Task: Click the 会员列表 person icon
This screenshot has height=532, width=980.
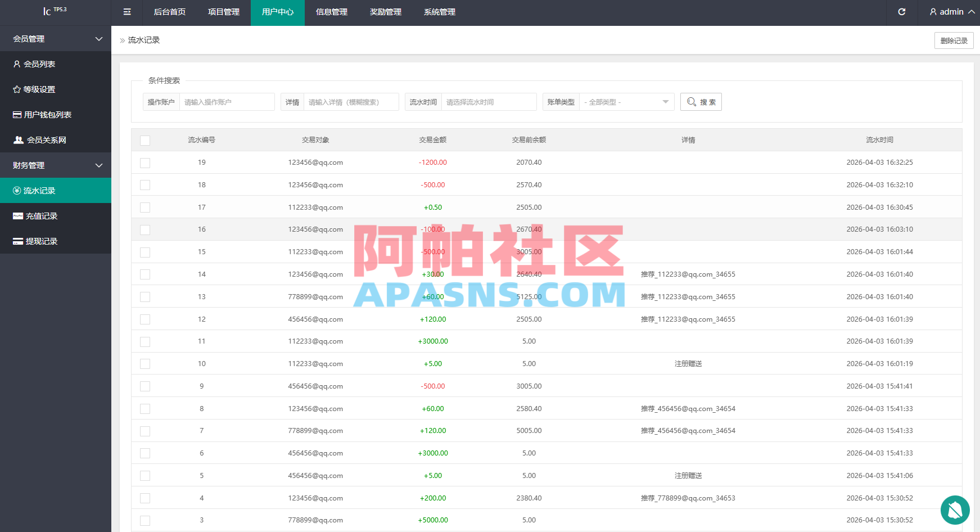Action: pos(17,64)
